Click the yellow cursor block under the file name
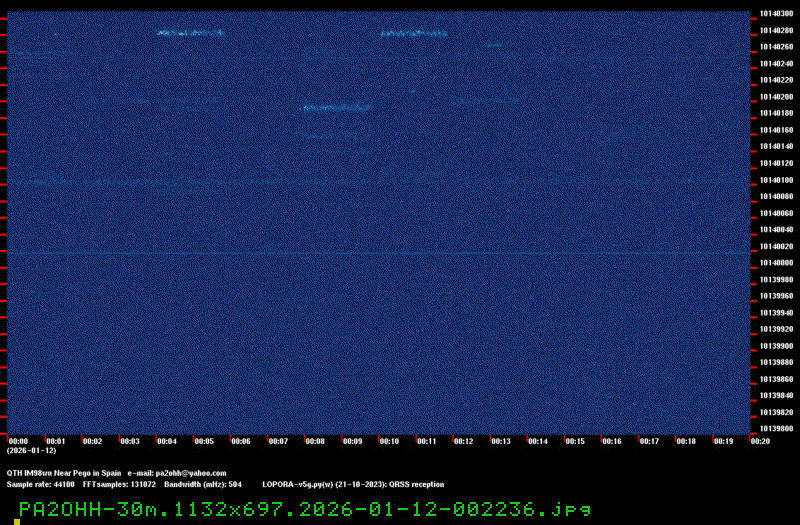The width and height of the screenshot is (800, 525). (17, 522)
